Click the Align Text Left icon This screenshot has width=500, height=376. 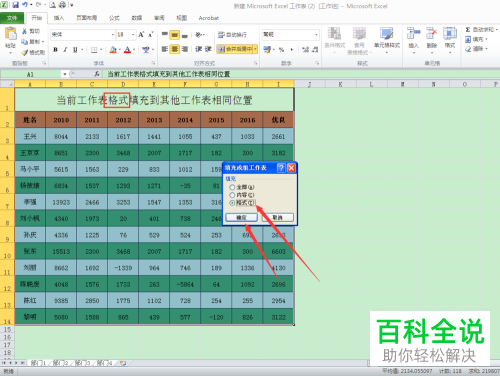165,49
